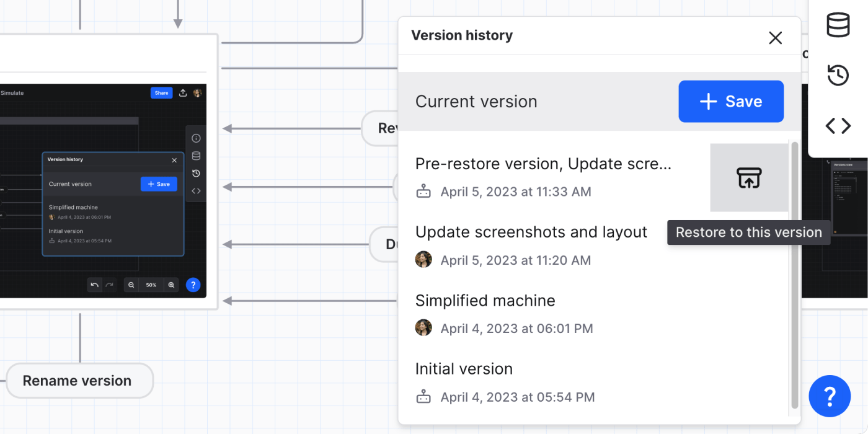Choose 'Initial version' dated 05:54 PM in light panel
The height and width of the screenshot is (434, 868).
[x=464, y=370]
